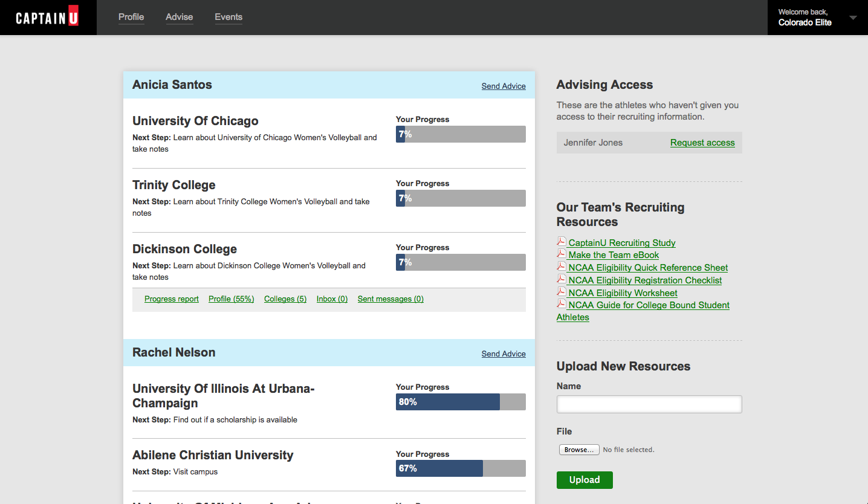Open the Profile (55%) link

tap(232, 299)
